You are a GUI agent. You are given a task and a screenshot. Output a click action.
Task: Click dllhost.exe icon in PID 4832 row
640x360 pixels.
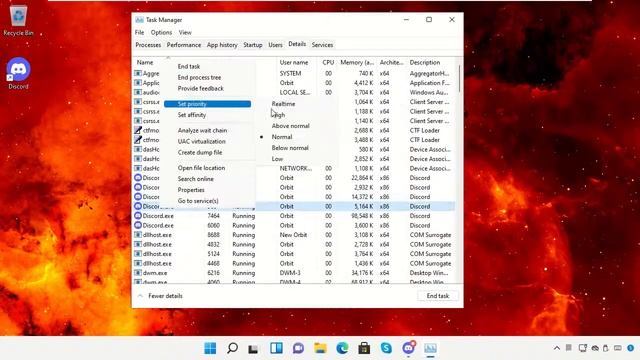pyautogui.click(x=138, y=244)
